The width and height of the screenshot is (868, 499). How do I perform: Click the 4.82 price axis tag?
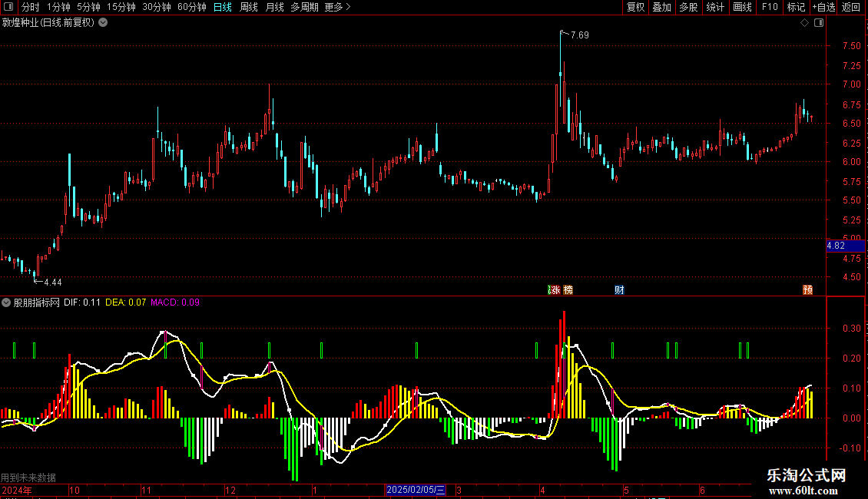tap(845, 246)
